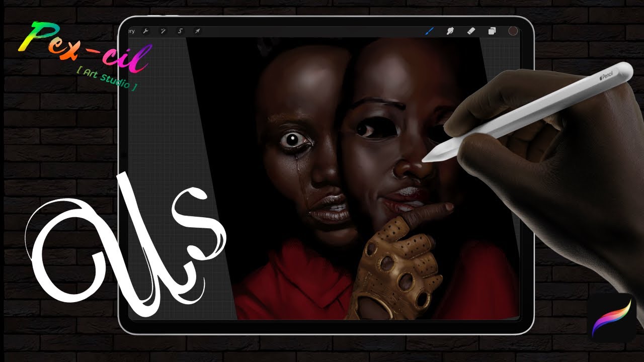Select the Brush paint tool
The image size is (644, 362).
430,31
